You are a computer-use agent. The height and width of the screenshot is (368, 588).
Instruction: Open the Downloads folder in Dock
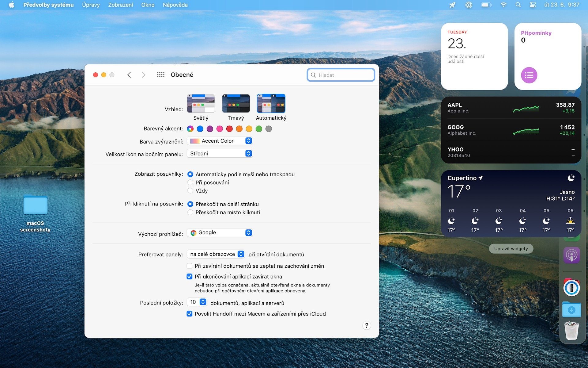tap(571, 309)
